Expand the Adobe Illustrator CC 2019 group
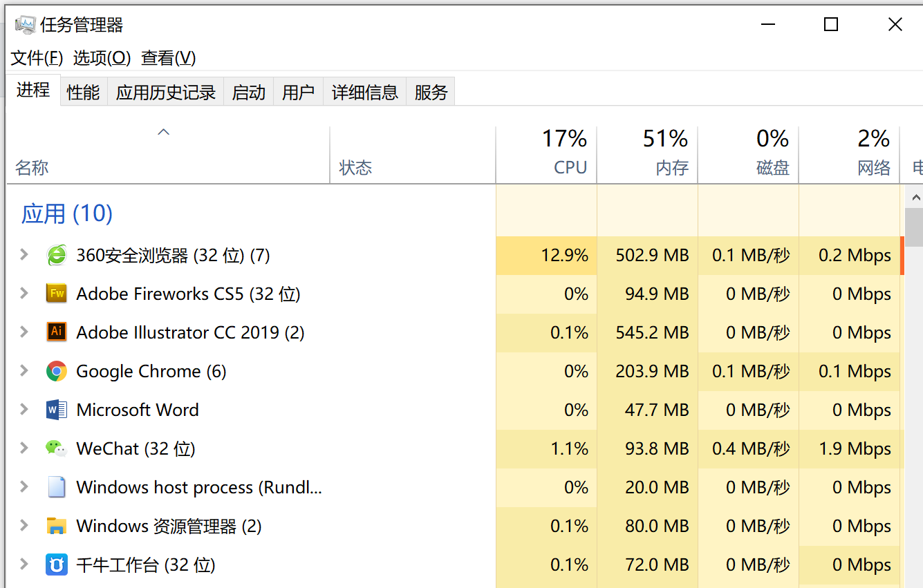Screen dimensions: 923x588 pyautogui.click(x=24, y=332)
